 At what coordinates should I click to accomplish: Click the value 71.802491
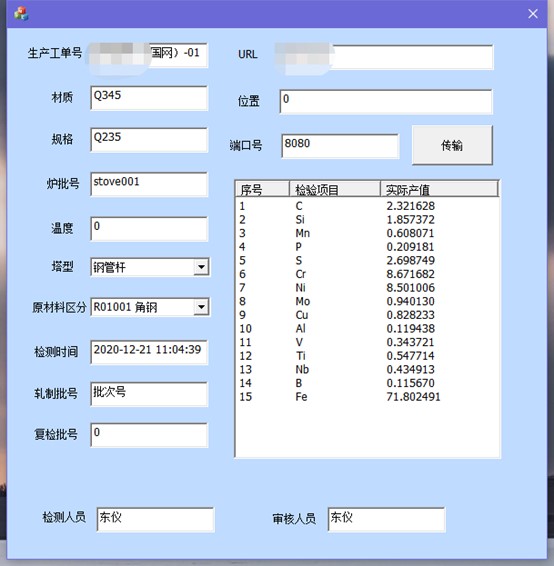(414, 397)
